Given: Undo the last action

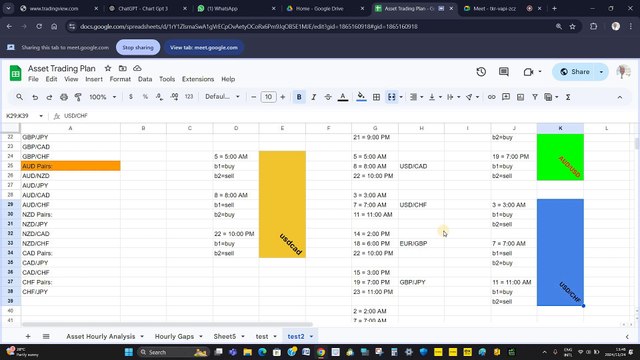Looking at the screenshot, I should tap(35, 97).
